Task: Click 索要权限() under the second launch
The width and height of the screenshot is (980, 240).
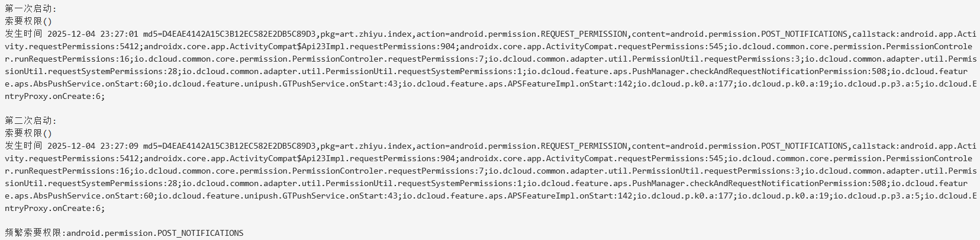Action: 28,133
